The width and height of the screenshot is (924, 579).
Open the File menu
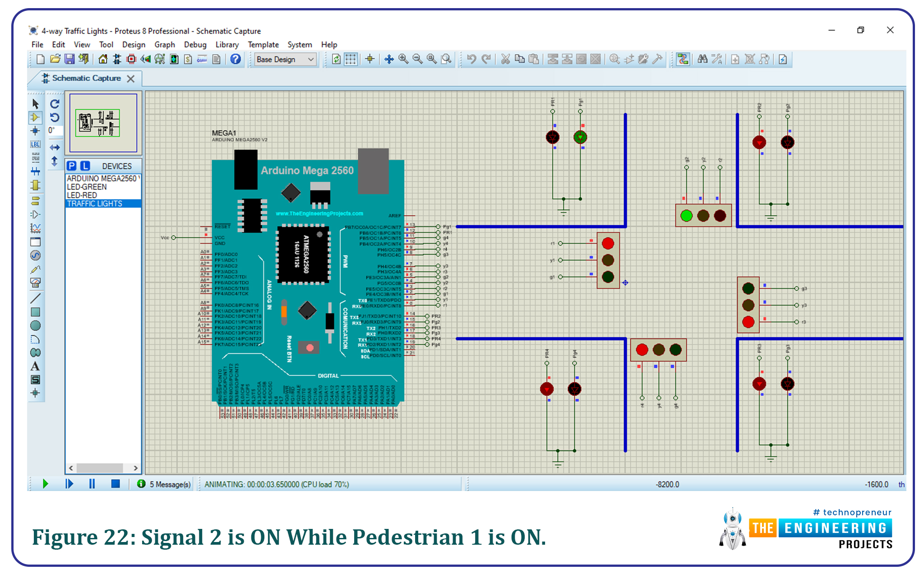[x=37, y=44]
